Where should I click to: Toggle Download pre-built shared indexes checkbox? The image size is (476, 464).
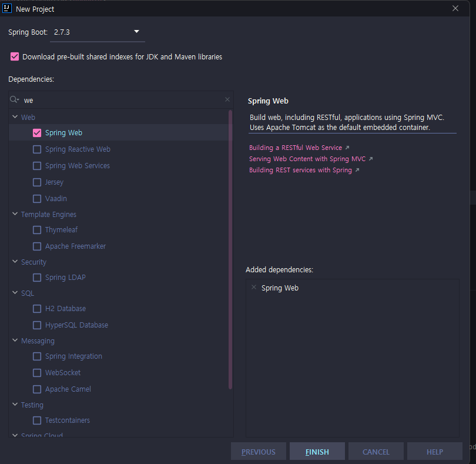[15, 57]
